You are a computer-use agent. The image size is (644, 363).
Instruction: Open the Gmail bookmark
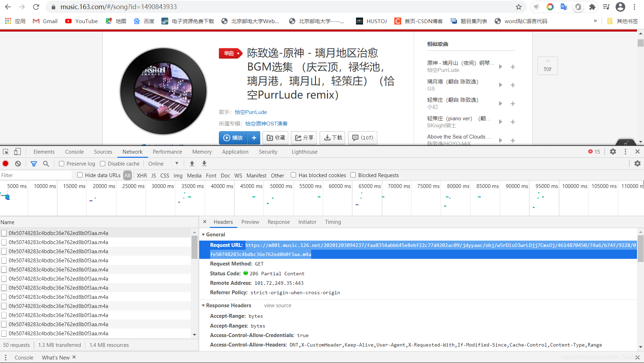click(45, 21)
